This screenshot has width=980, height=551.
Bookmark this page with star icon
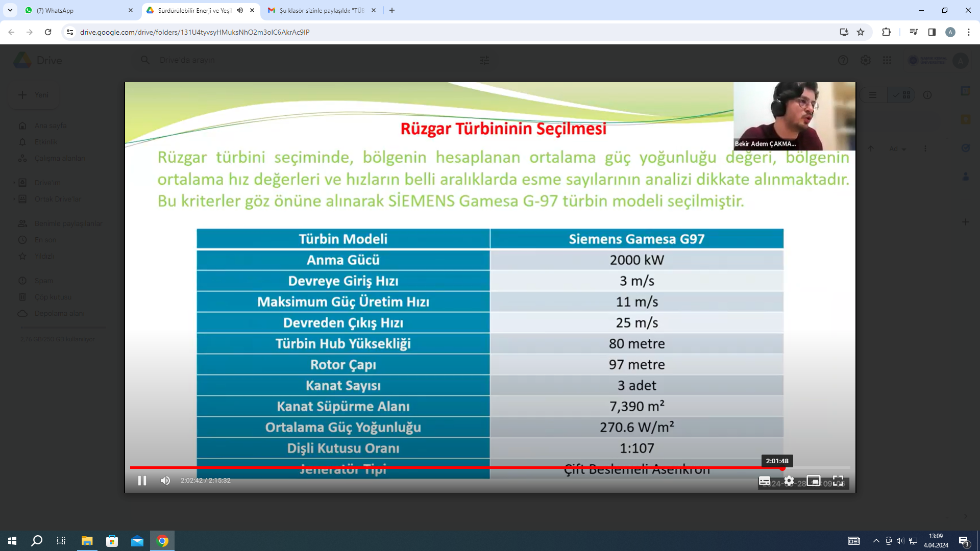pos(861,32)
